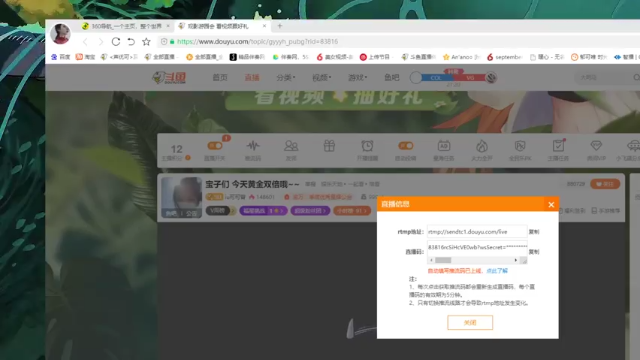Click the undo-close arrow beside refresh
The width and height of the screenshot is (640, 360).
click(x=131, y=42)
